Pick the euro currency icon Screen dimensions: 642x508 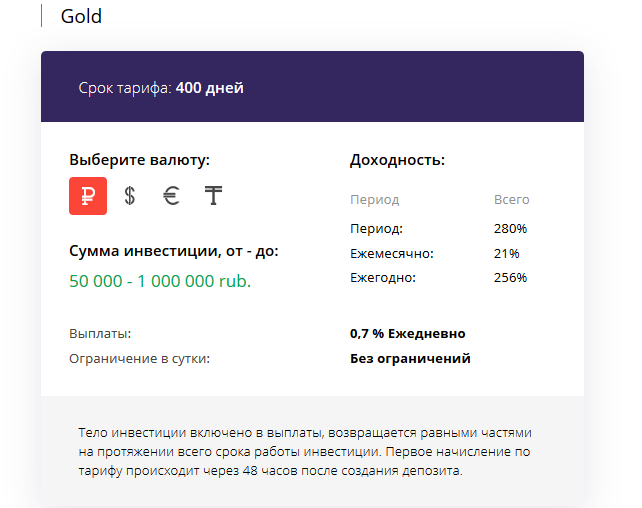click(x=171, y=196)
